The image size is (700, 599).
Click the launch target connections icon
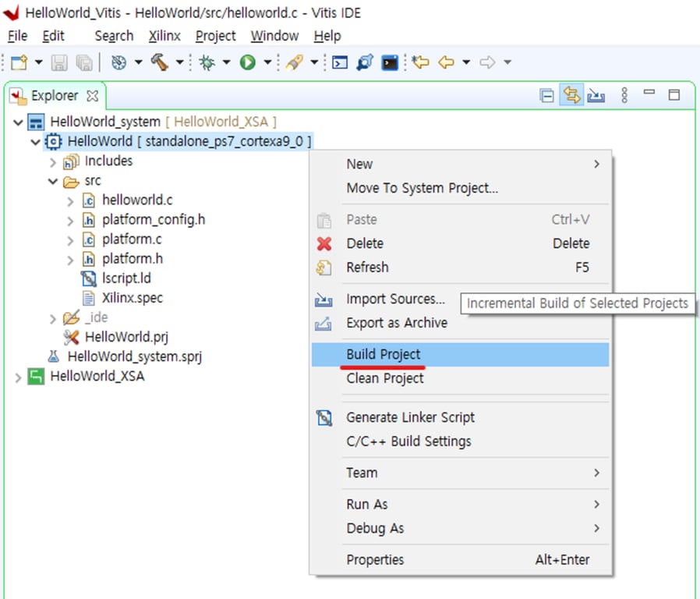[295, 62]
